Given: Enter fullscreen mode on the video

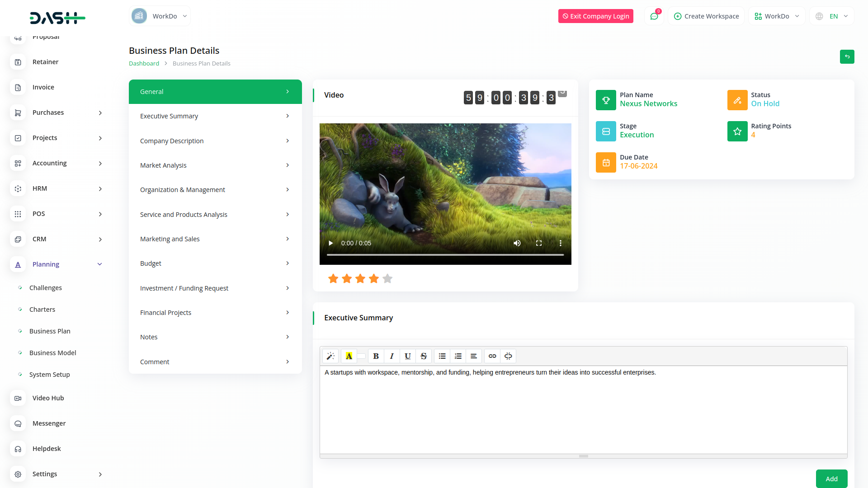Looking at the screenshot, I should pyautogui.click(x=539, y=243).
